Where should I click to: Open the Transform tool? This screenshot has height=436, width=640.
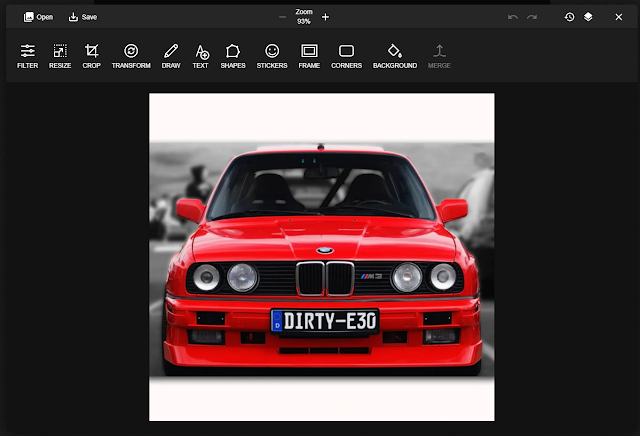pos(131,56)
